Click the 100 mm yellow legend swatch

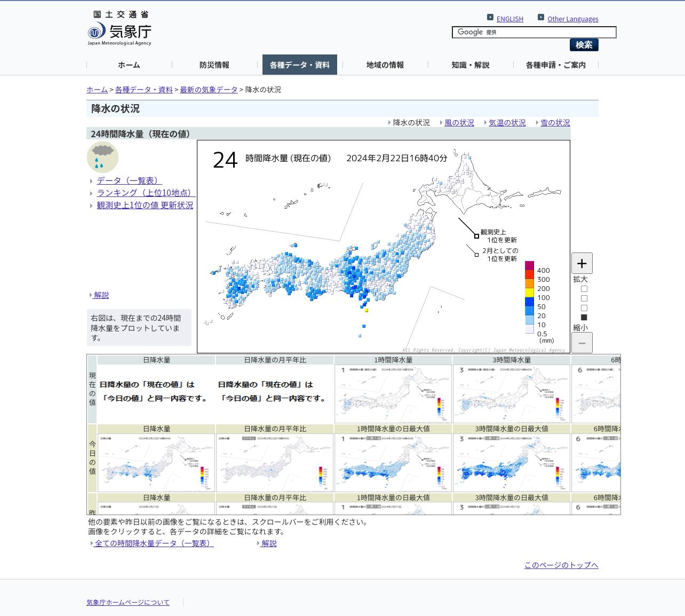[529, 293]
